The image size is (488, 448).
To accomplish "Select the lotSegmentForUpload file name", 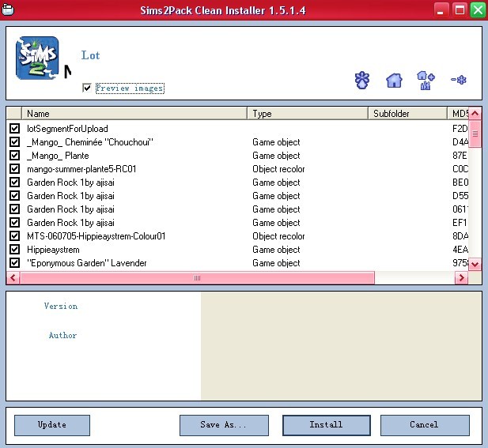I will coord(67,129).
